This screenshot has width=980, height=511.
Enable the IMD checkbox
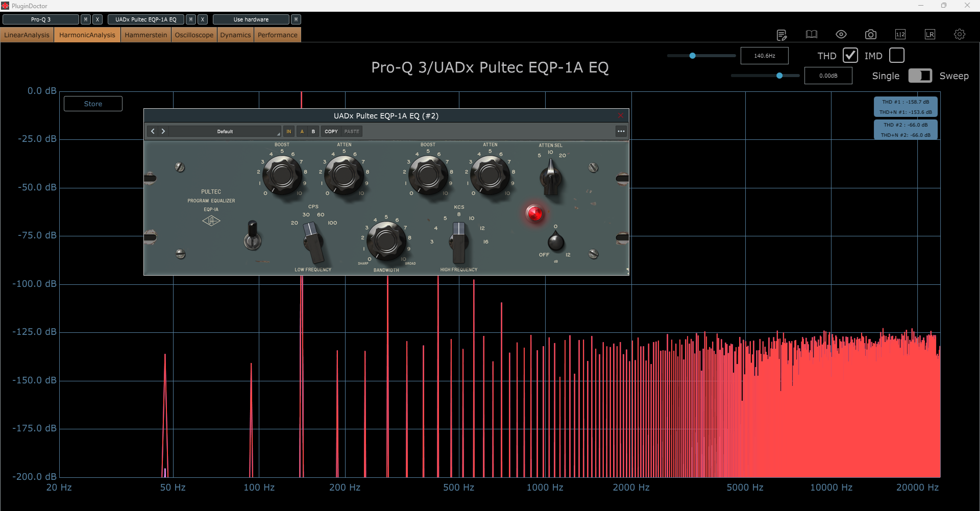click(897, 55)
